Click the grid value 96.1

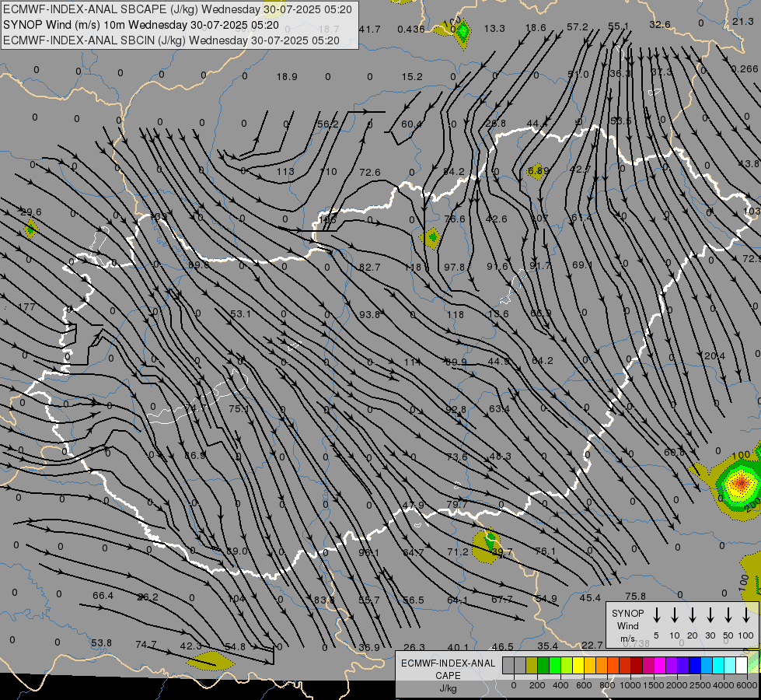pyautogui.click(x=369, y=552)
